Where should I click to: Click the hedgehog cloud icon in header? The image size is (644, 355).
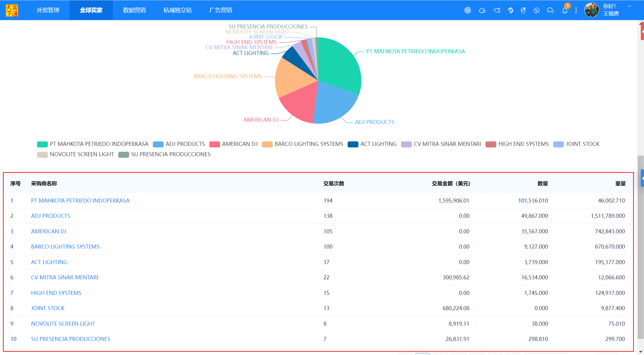click(x=482, y=10)
